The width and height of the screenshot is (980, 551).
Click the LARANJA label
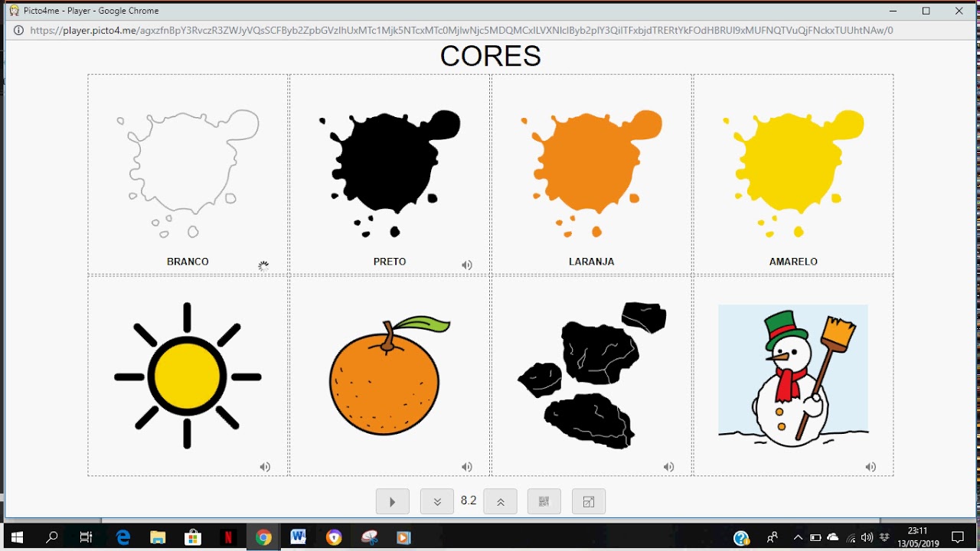(592, 262)
